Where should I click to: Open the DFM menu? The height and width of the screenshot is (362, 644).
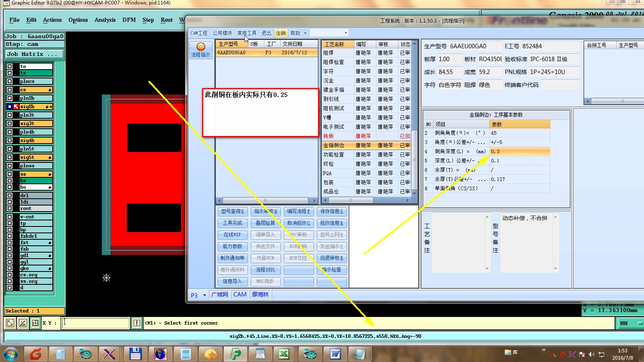[129, 20]
